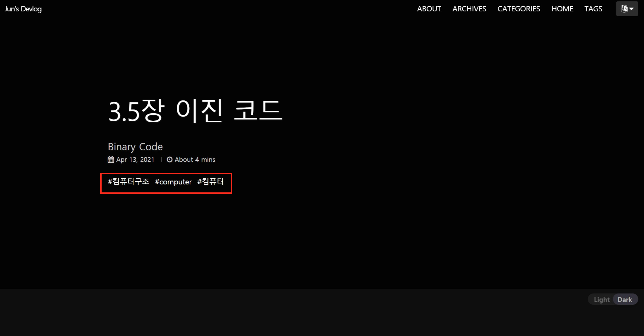Go to the ARCHIVES menu item
Viewport: 644px width, 336px height.
point(469,9)
